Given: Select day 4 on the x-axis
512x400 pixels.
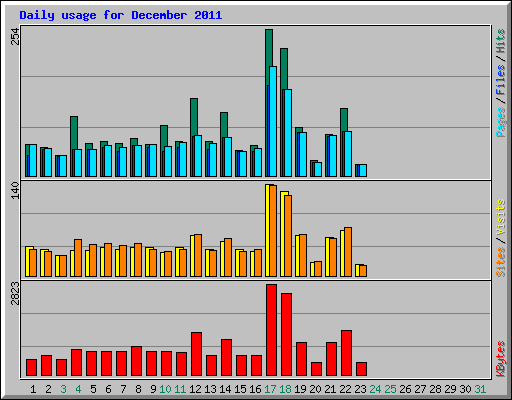Looking at the screenshot, I should coord(78,389).
